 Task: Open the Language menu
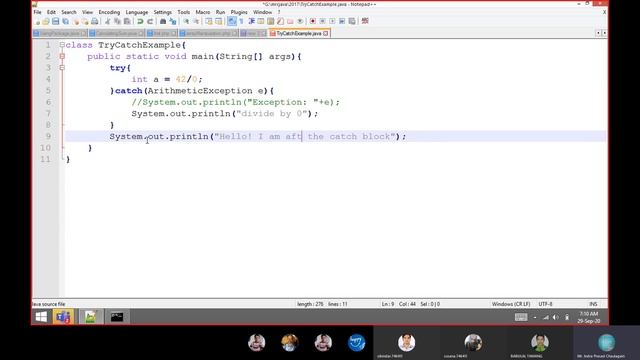[x=137, y=12]
